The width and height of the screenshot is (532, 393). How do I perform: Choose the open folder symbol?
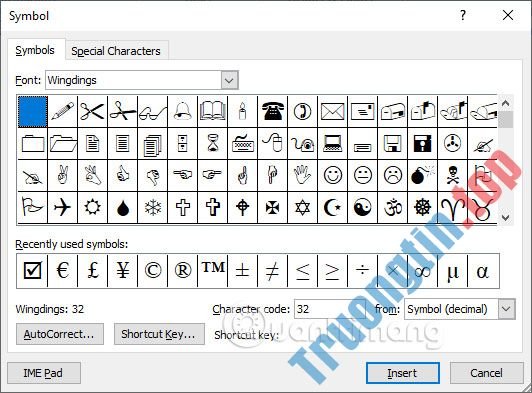[62, 144]
